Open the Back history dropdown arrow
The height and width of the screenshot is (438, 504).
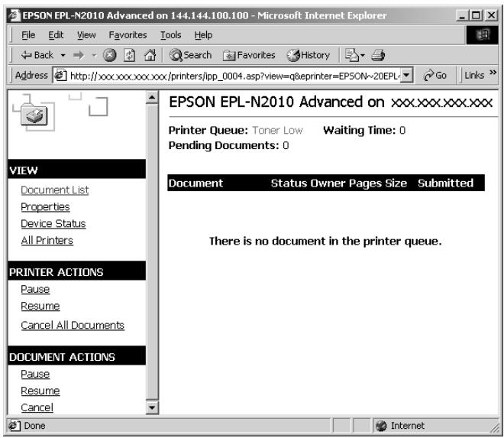[x=63, y=56]
